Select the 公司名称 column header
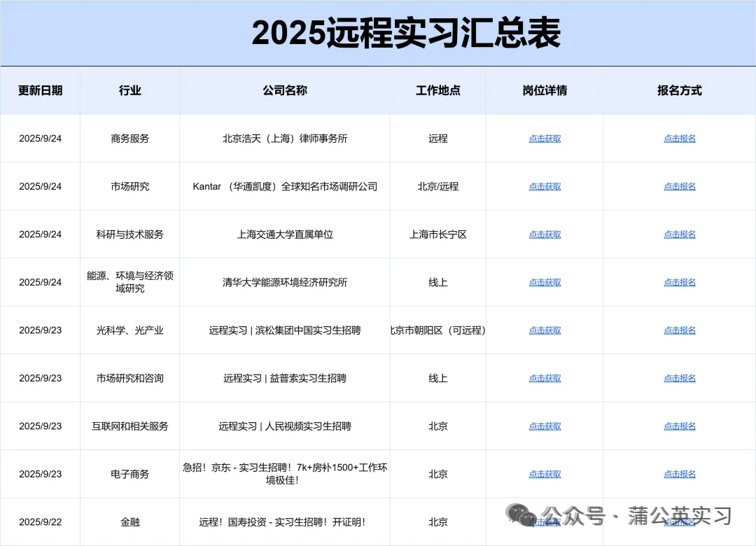This screenshot has width=756, height=546. tap(285, 91)
